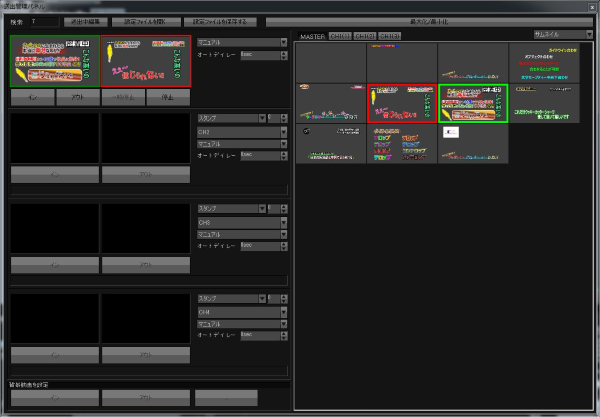Viewport: 600px width, 417px height.
Task: Click the イン button under 背景動画を指定
Action: (x=55, y=398)
